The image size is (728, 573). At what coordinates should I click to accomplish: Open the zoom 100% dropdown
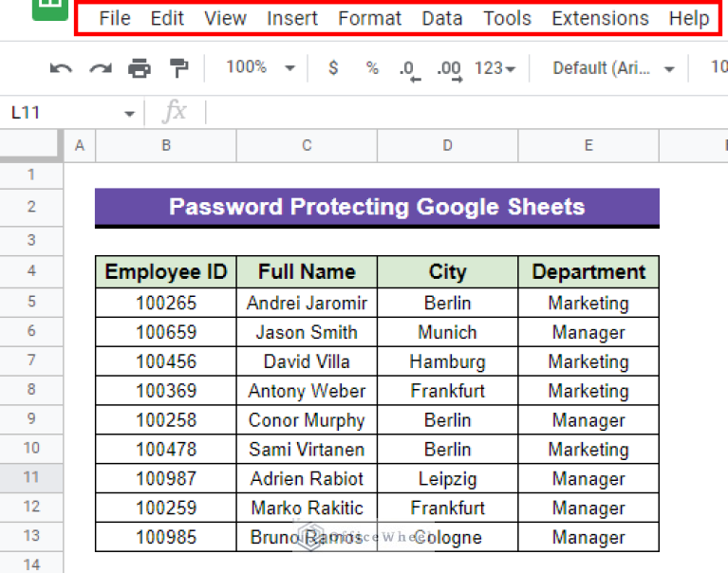(260, 67)
